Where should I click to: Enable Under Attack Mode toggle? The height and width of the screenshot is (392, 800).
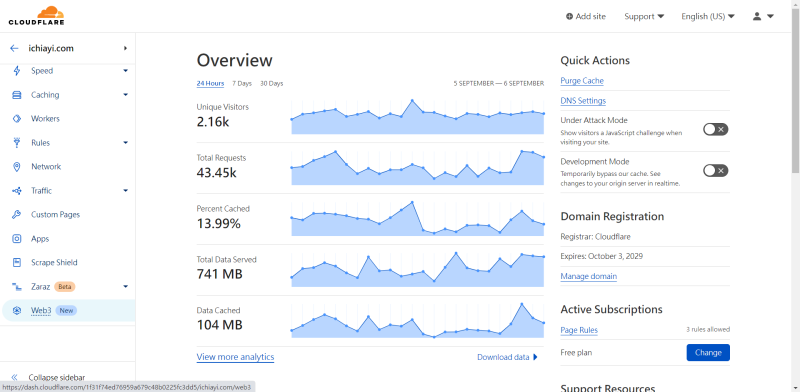[715, 130]
